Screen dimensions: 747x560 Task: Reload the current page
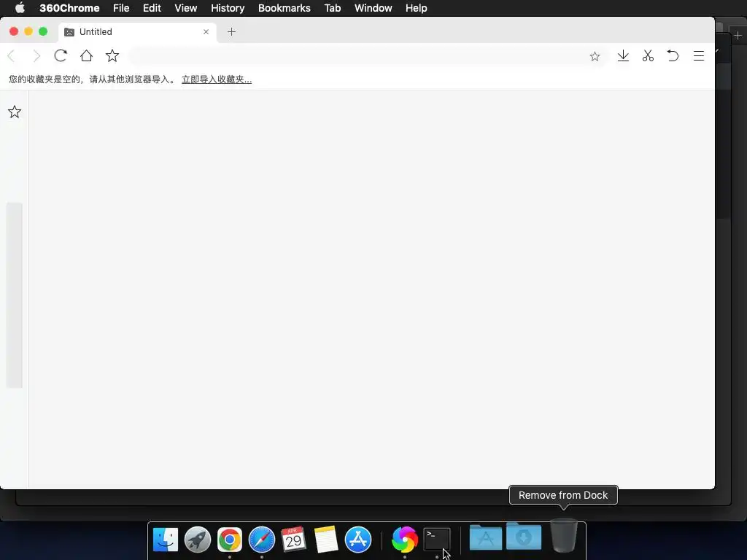(61, 55)
